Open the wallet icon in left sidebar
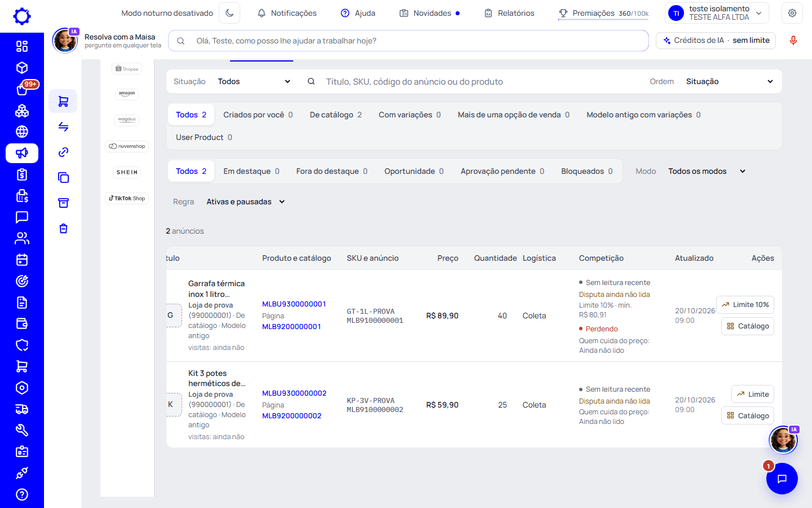 [22, 323]
